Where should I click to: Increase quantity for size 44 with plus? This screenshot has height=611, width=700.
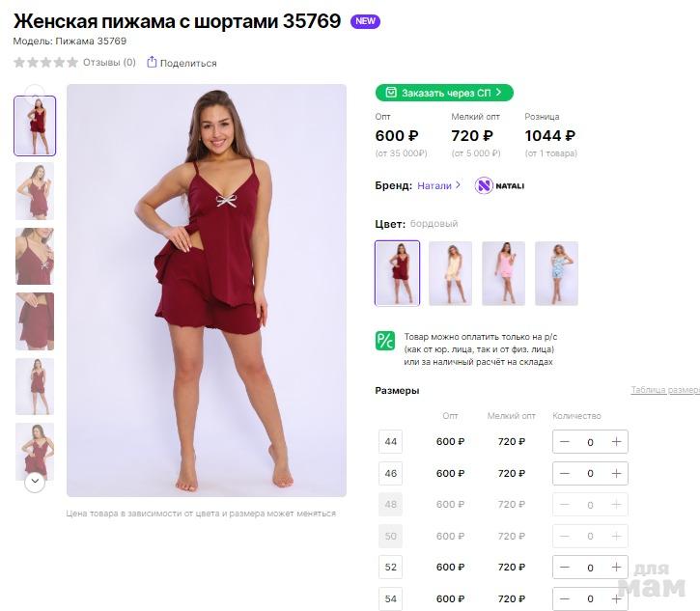tap(616, 442)
